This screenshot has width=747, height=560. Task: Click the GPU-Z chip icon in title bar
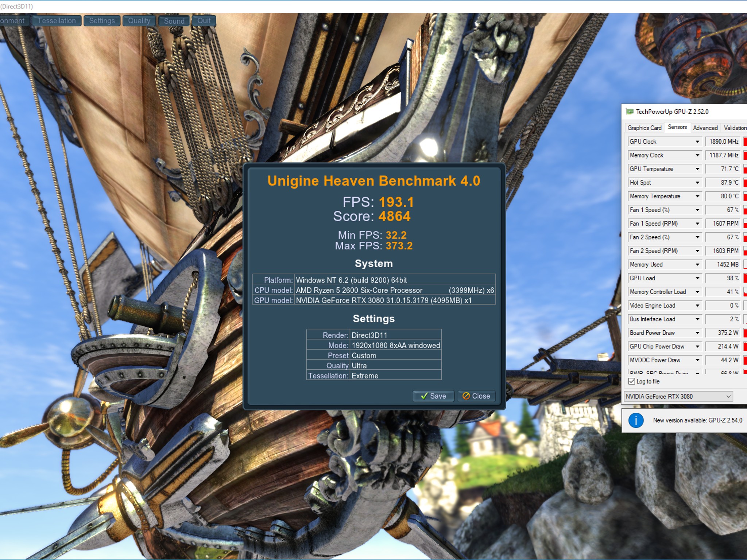(630, 112)
